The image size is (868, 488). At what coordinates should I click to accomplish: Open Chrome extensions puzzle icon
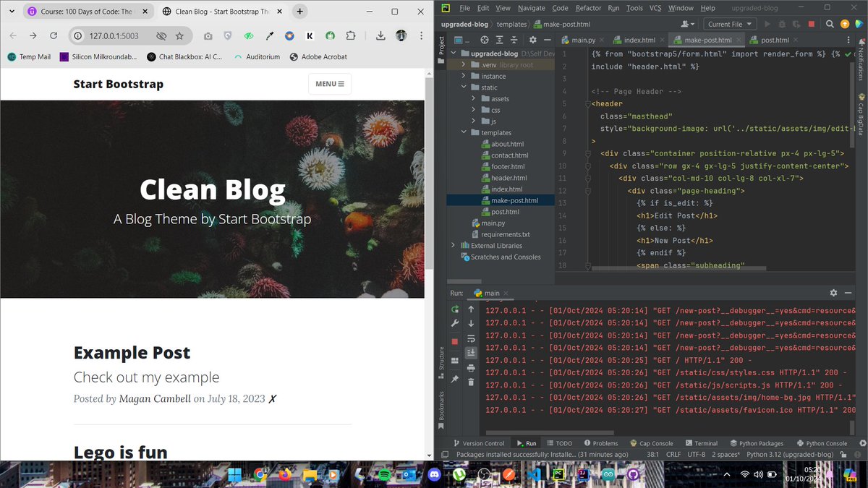351,35
